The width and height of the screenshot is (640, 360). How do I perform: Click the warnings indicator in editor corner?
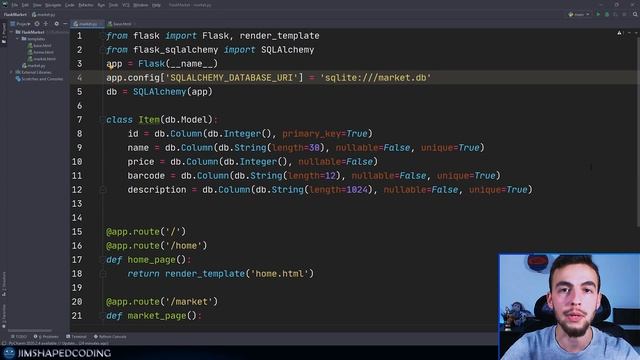coord(620,33)
